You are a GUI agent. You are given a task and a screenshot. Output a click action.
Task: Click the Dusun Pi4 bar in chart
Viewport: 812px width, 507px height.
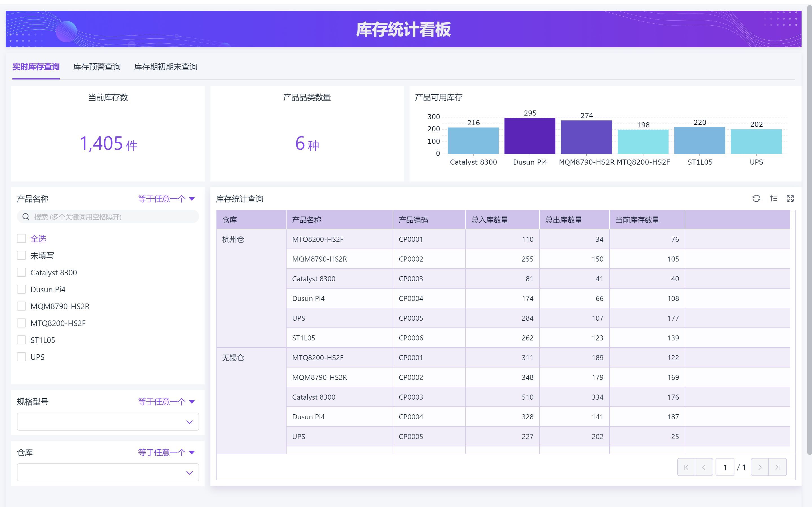(x=529, y=136)
